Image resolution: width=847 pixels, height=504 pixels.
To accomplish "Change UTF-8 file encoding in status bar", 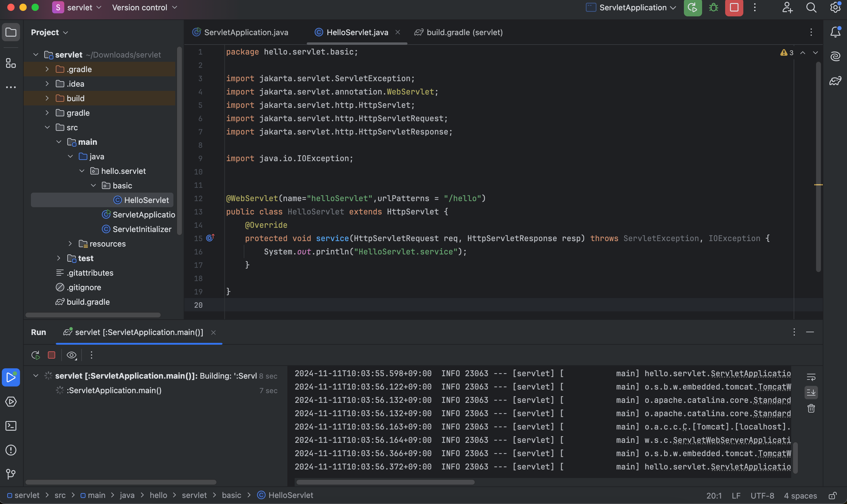I will pyautogui.click(x=762, y=496).
